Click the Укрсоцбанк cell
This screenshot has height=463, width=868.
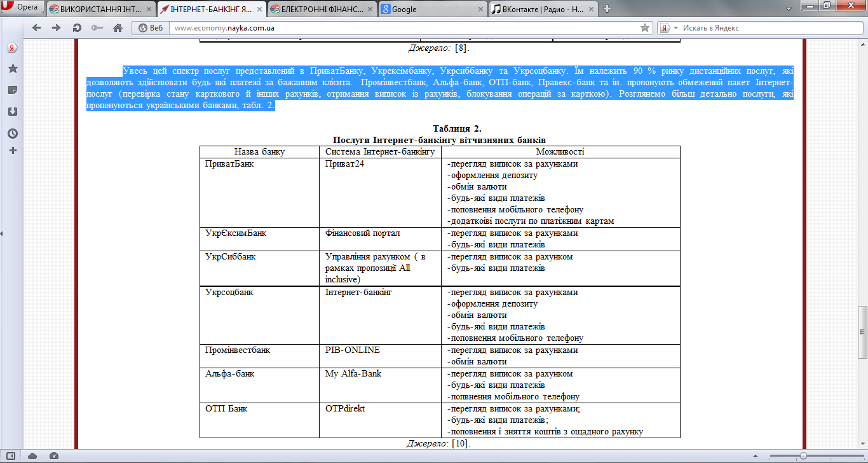[259, 315]
